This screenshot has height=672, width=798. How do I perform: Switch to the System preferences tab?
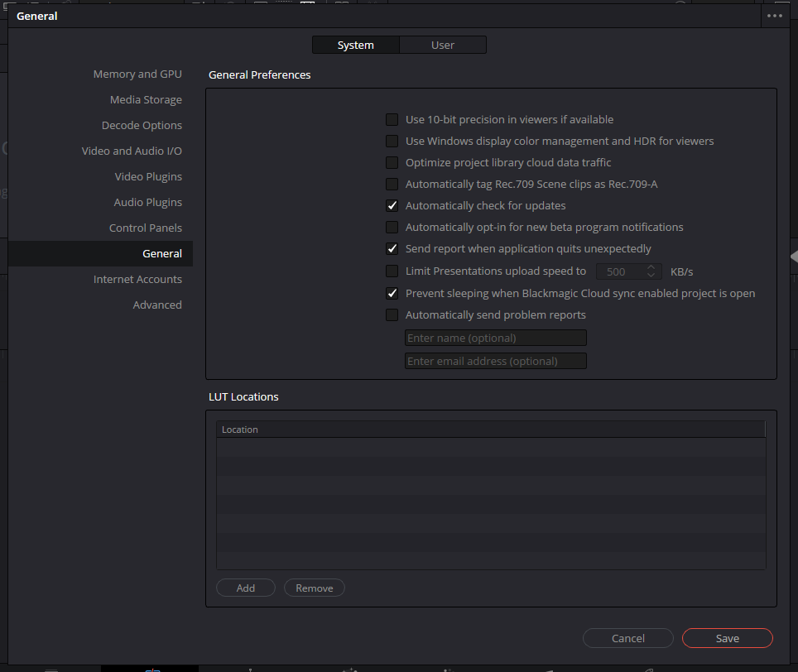355,45
